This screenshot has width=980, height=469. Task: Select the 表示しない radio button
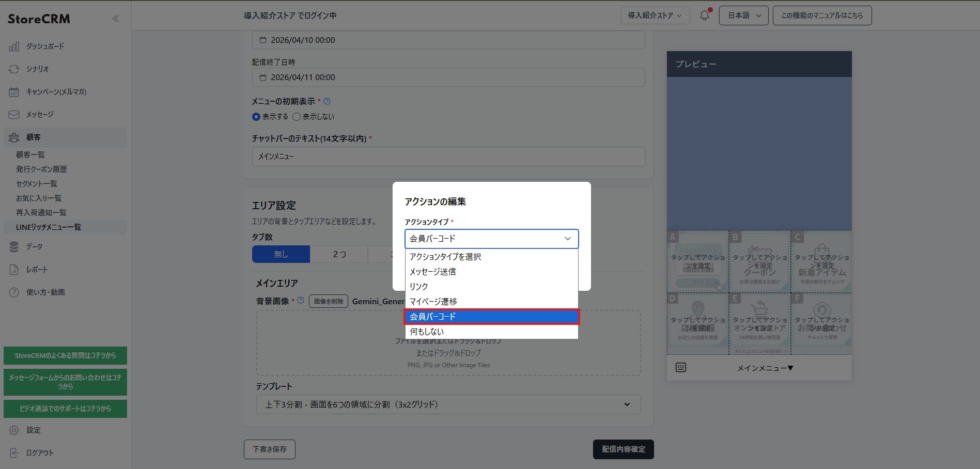297,117
